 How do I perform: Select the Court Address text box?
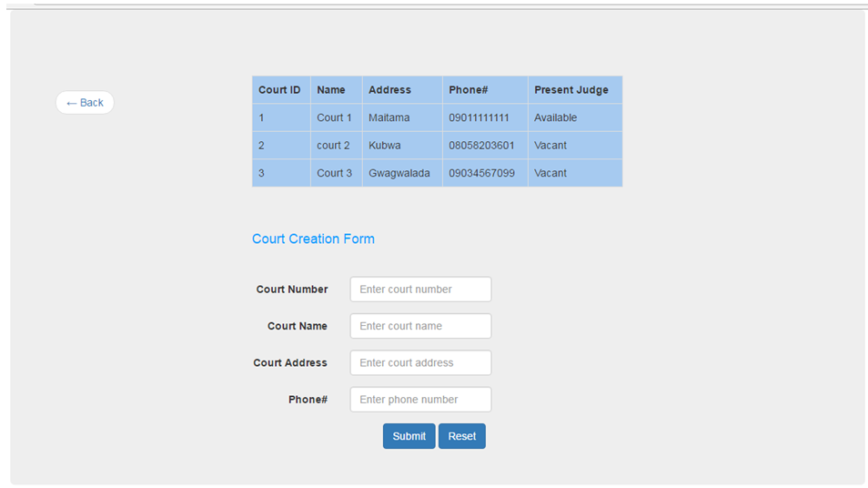tap(420, 362)
